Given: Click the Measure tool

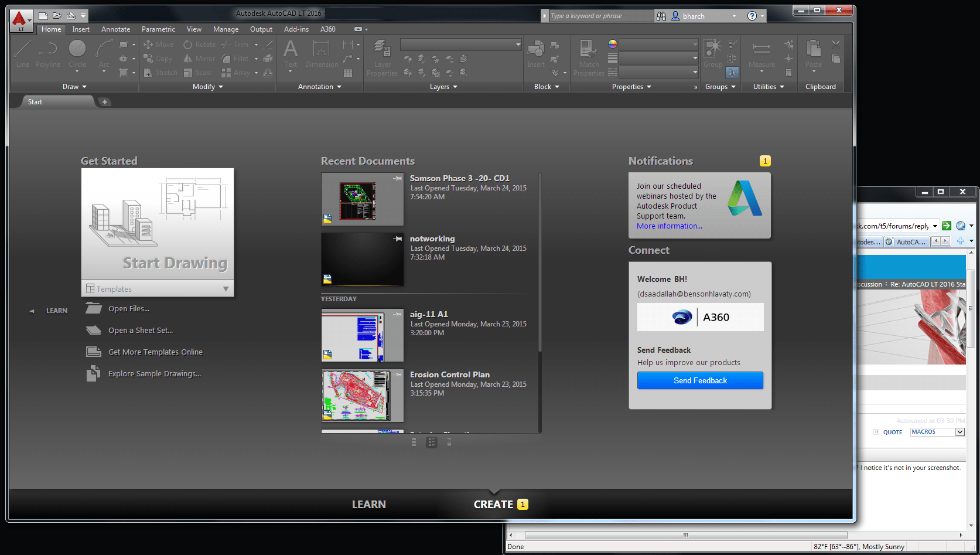Looking at the screenshot, I should click(762, 54).
